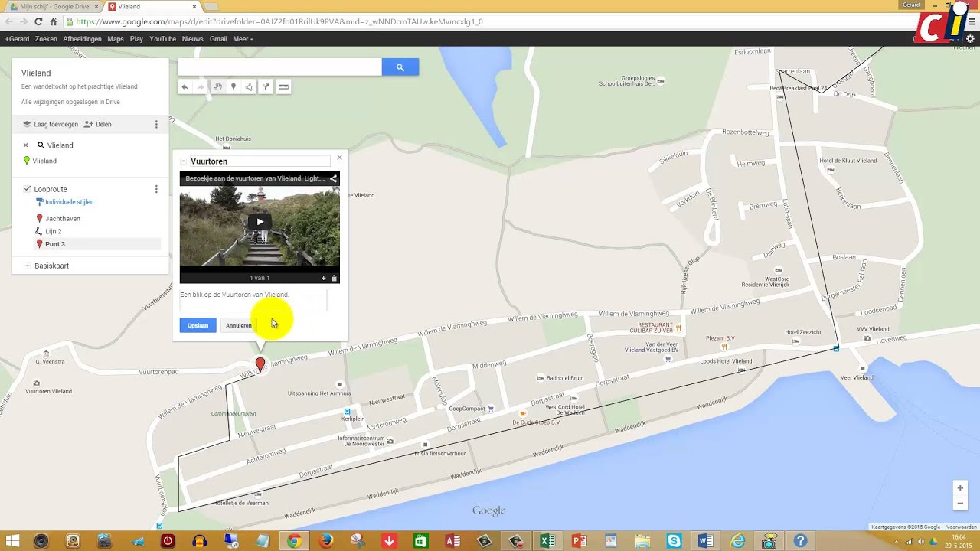Screen dimensions: 980x551
Task: Click Individuele stijlen link
Action: click(69, 202)
